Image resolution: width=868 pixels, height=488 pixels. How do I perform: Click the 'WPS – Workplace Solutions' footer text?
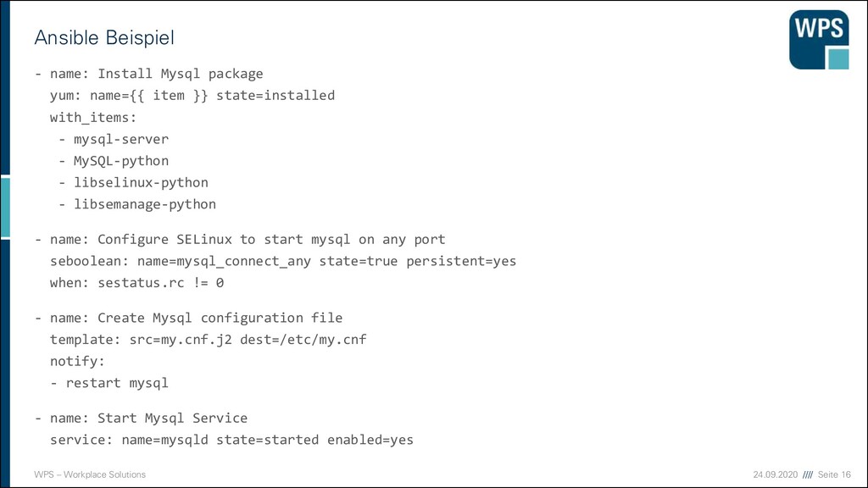pyautogui.click(x=90, y=474)
